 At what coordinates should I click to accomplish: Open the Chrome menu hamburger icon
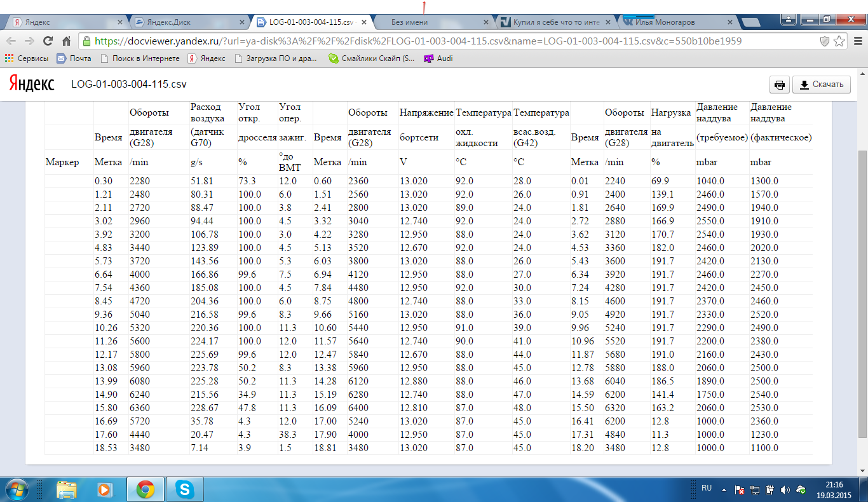[x=857, y=41]
